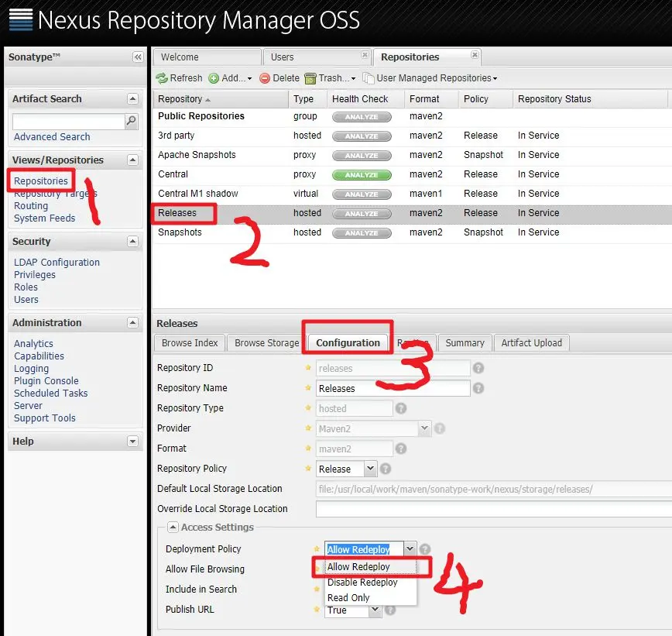This screenshot has width=672, height=636.
Task: Open the Trash menu
Action: tap(331, 78)
